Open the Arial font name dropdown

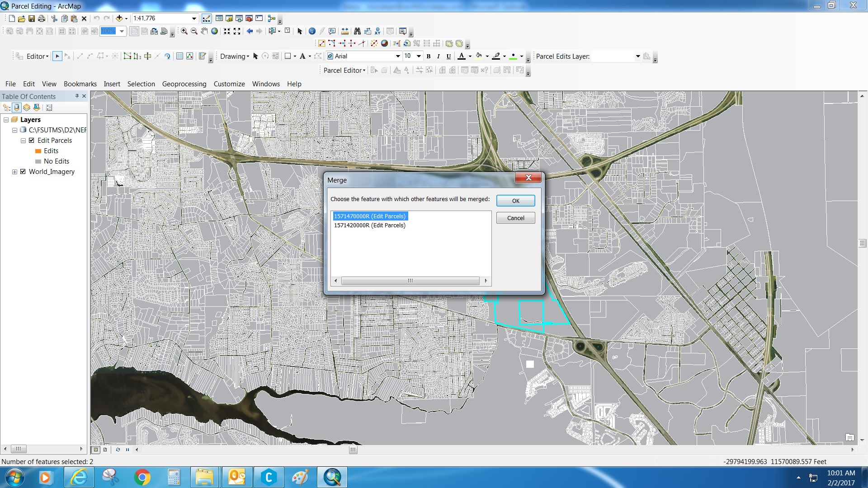tap(398, 56)
